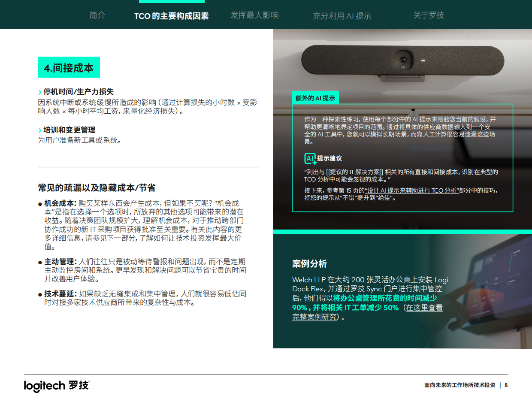532x411 pixels.
Task: Click the Welch LLP case study sentence
Action: click(370, 298)
